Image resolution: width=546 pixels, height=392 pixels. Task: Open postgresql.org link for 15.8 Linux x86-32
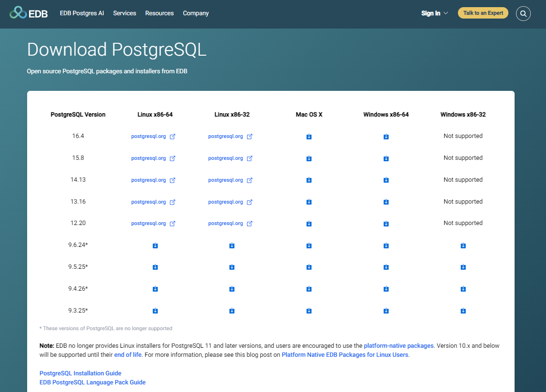click(x=230, y=158)
